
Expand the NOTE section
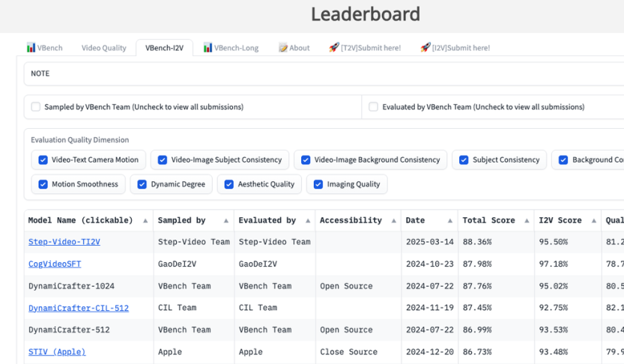tap(324, 73)
